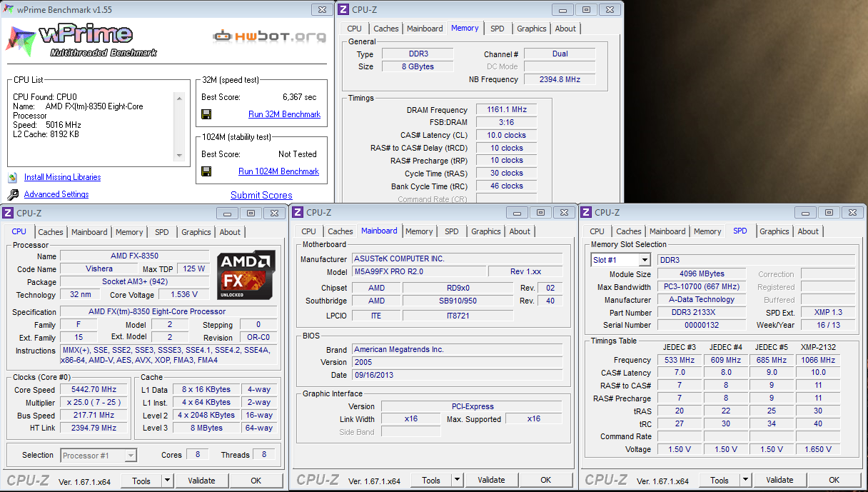This screenshot has width=868, height=492.
Task: Select Graphics tab in Mainboard window
Action: [x=486, y=231]
